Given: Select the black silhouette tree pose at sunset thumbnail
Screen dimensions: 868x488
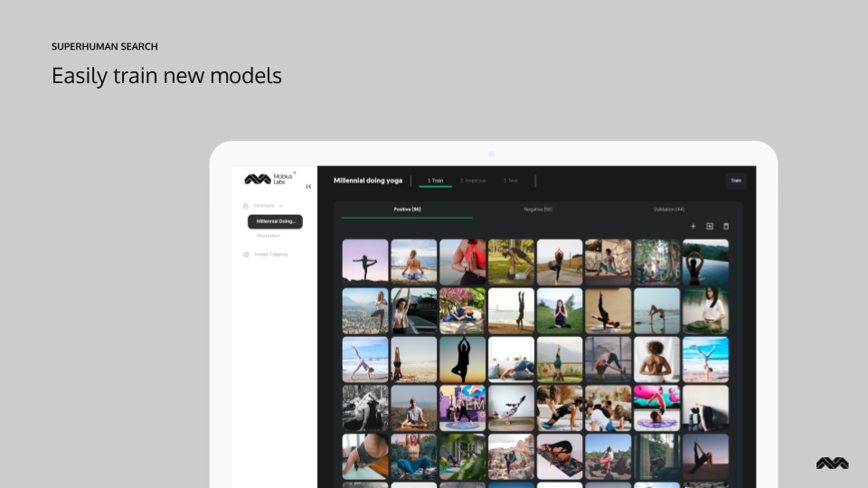Looking at the screenshot, I should [462, 360].
